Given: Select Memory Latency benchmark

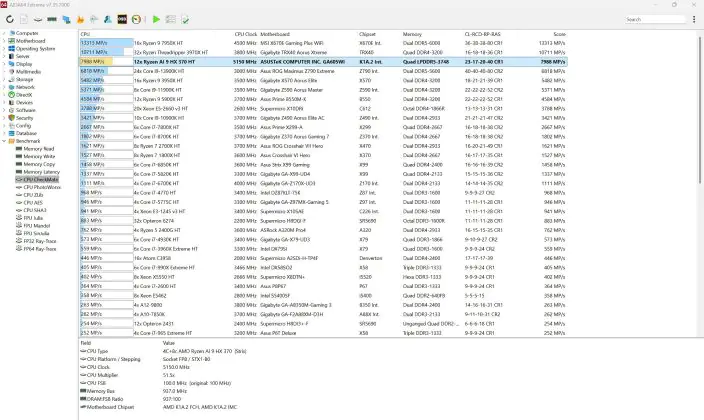Looking at the screenshot, I should (x=41, y=172).
